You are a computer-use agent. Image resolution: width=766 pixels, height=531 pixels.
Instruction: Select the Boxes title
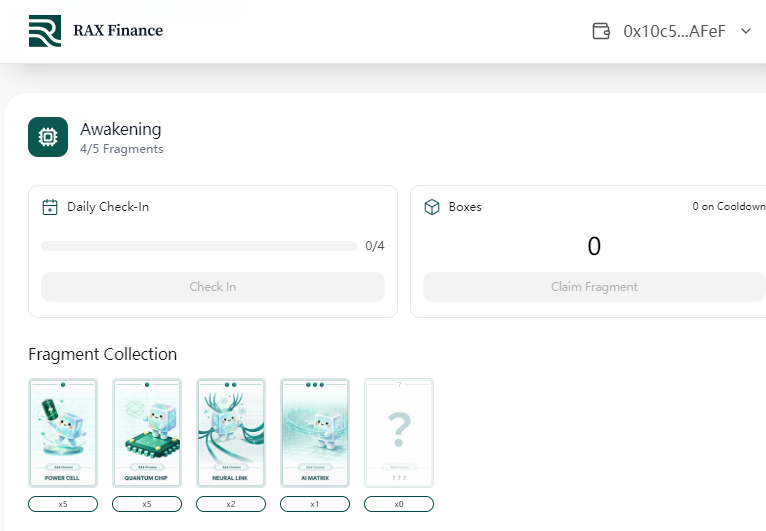coord(465,207)
